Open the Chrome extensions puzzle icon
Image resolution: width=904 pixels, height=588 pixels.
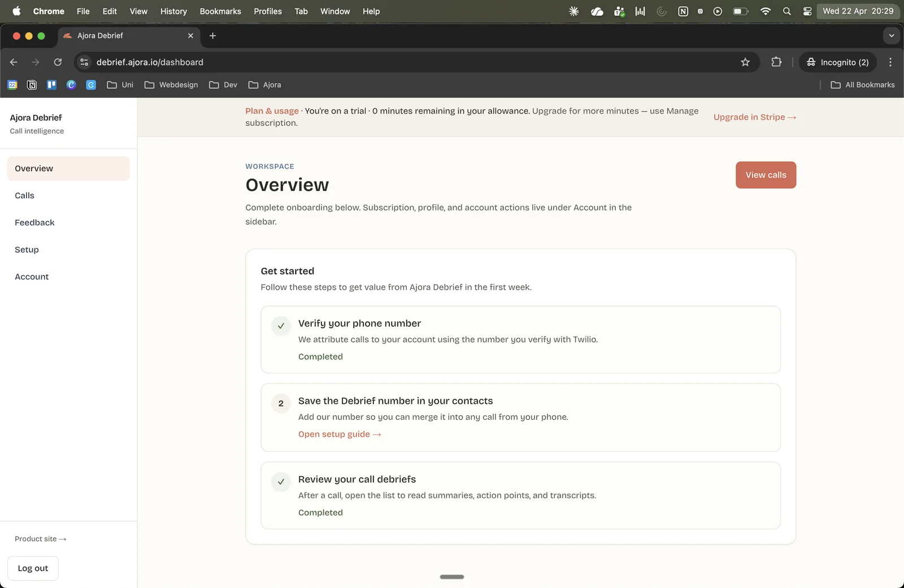pos(776,62)
